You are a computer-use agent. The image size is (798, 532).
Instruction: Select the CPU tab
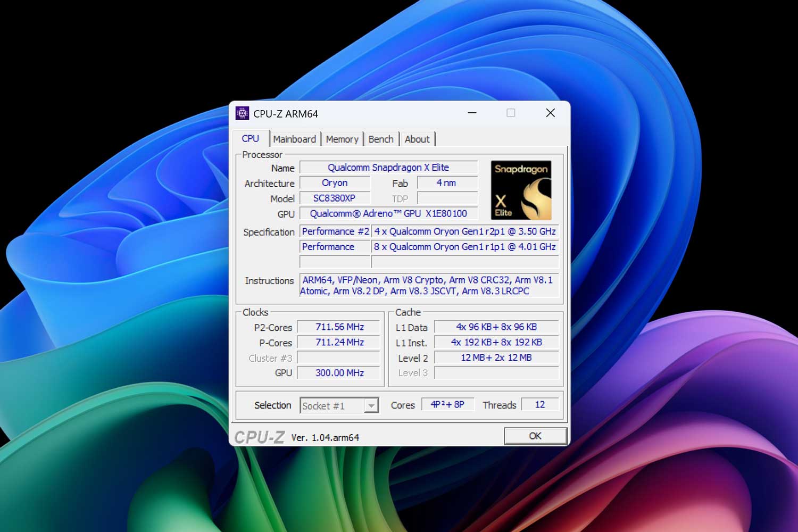coord(251,138)
